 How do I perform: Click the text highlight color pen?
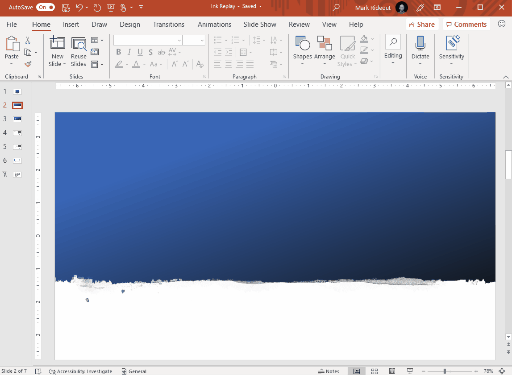119,64
